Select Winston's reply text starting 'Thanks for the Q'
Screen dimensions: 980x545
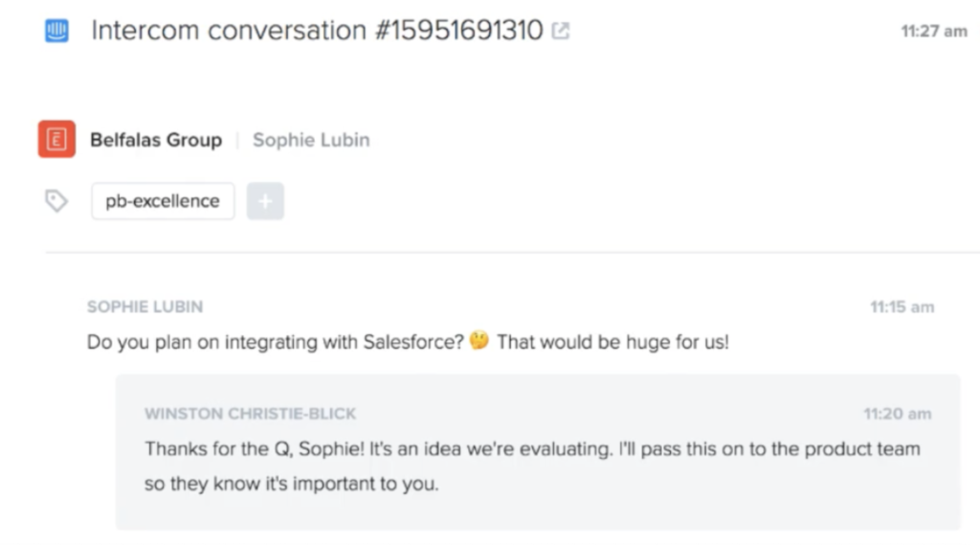point(532,466)
